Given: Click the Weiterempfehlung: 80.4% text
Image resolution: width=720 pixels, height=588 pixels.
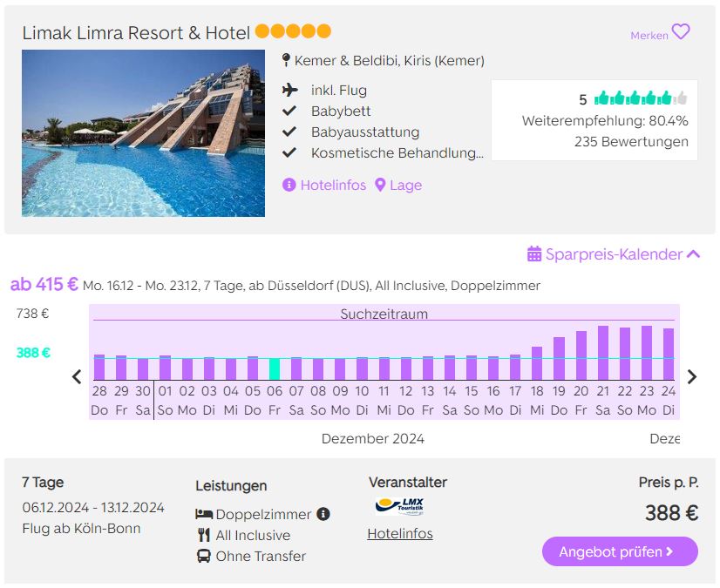Looking at the screenshot, I should 605,121.
